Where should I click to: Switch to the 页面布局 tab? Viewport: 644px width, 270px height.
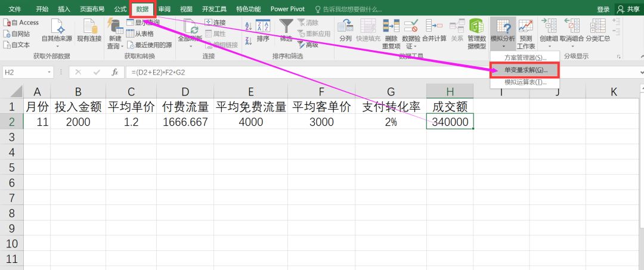pos(92,9)
